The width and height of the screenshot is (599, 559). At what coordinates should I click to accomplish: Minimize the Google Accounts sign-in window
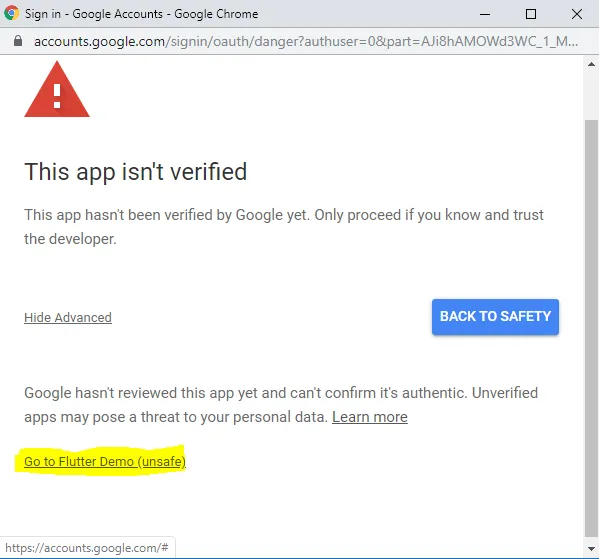(x=485, y=14)
